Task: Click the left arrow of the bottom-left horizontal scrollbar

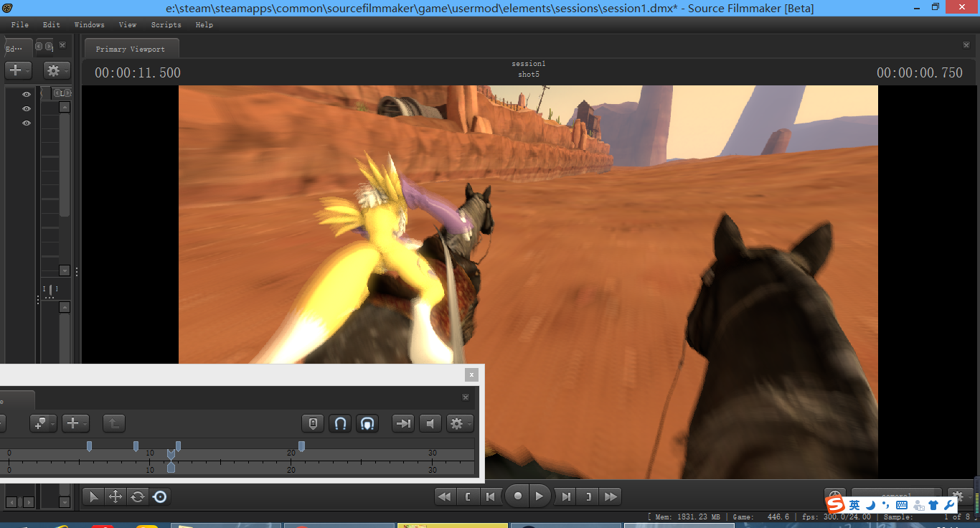Action: 11,502
